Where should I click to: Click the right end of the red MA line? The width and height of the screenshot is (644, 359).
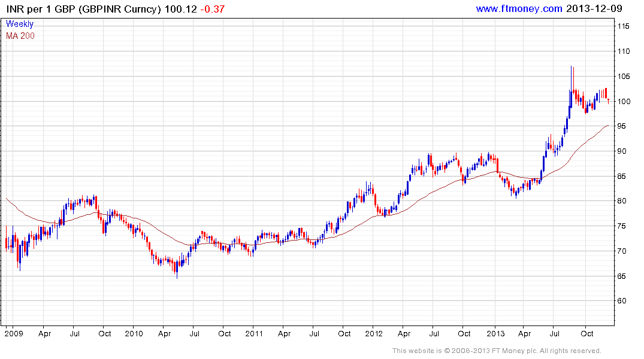click(608, 125)
